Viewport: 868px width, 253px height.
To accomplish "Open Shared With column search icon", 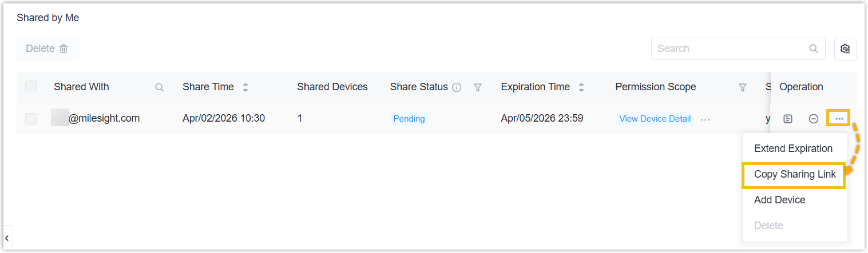I will point(160,87).
